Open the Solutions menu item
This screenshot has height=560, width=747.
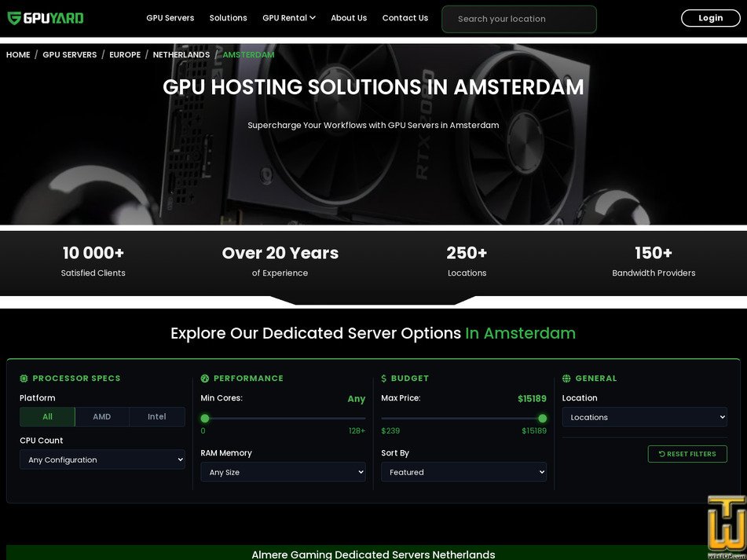[x=229, y=18]
